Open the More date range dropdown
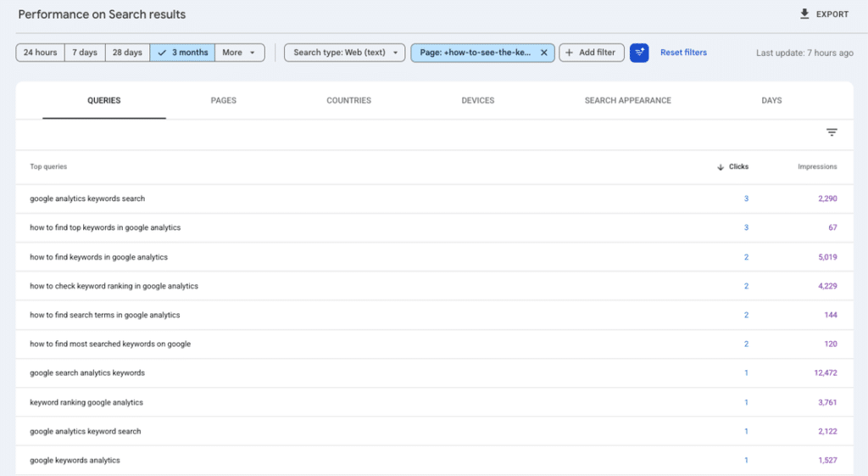Image resolution: width=868 pixels, height=476 pixels. [x=239, y=53]
